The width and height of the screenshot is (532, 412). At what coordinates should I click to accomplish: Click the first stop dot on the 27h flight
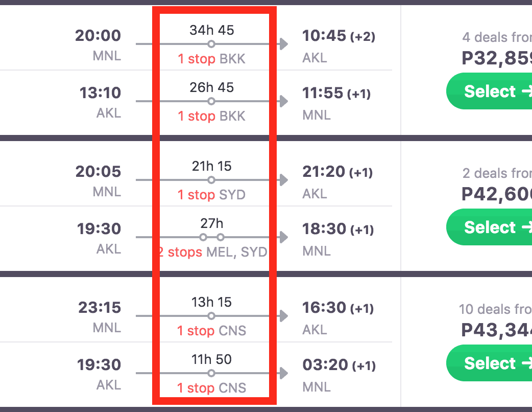coord(203,237)
